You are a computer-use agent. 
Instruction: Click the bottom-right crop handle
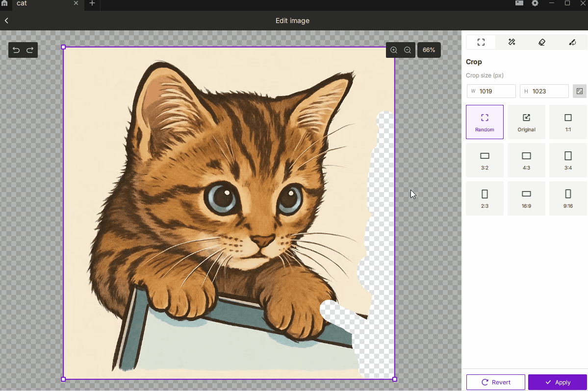point(395,379)
